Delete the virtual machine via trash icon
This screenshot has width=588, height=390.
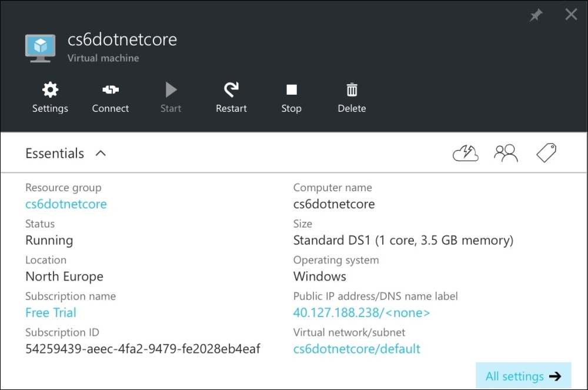pos(352,98)
